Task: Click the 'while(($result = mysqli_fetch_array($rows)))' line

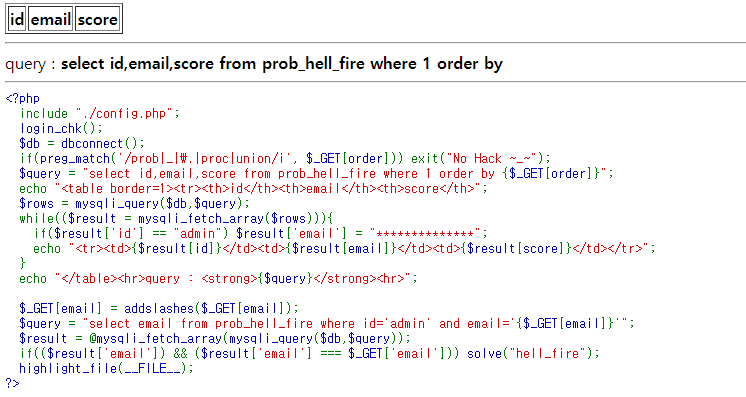Action: pos(176,218)
